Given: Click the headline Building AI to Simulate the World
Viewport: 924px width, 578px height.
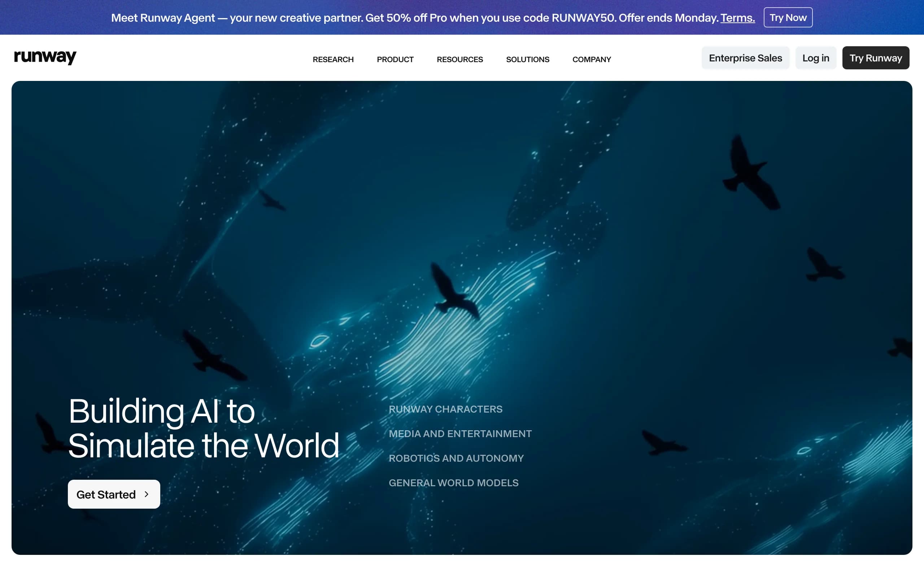Looking at the screenshot, I should 204,428.
